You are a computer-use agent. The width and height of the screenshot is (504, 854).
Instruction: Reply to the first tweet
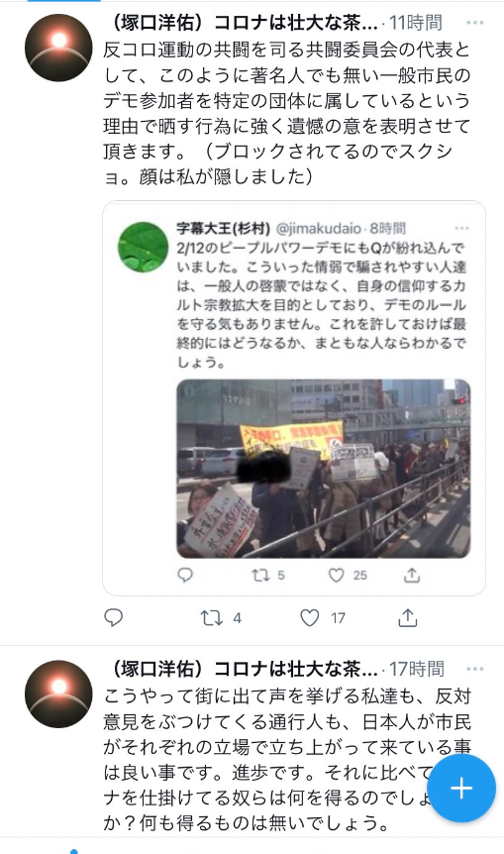point(113,617)
